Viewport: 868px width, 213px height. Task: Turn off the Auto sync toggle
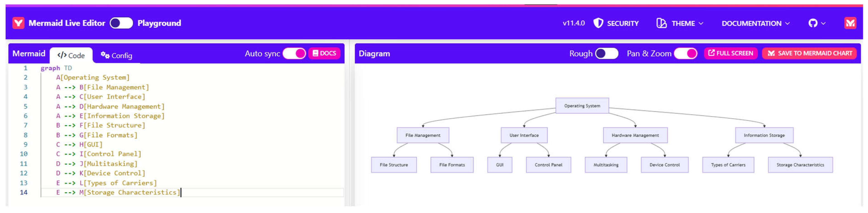[294, 53]
